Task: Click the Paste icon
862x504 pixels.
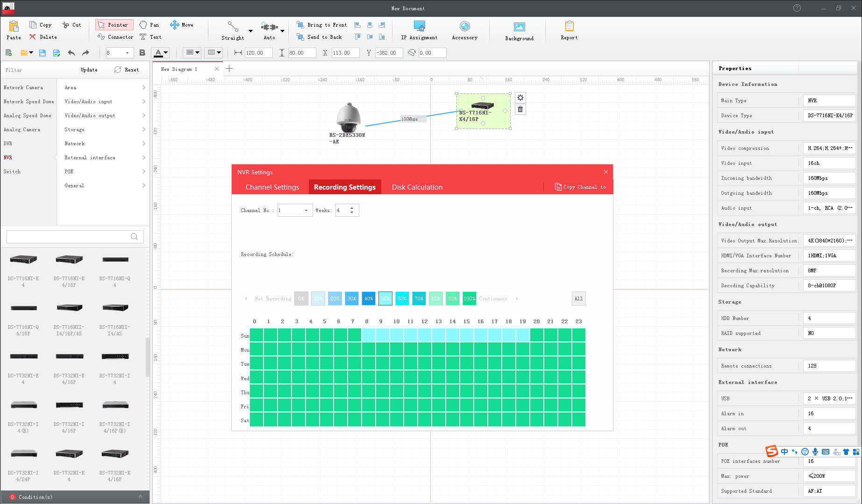Action: point(14,26)
